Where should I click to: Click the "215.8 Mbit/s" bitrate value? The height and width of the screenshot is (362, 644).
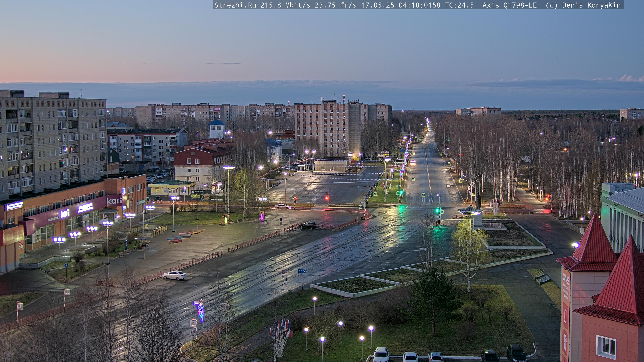285,5
